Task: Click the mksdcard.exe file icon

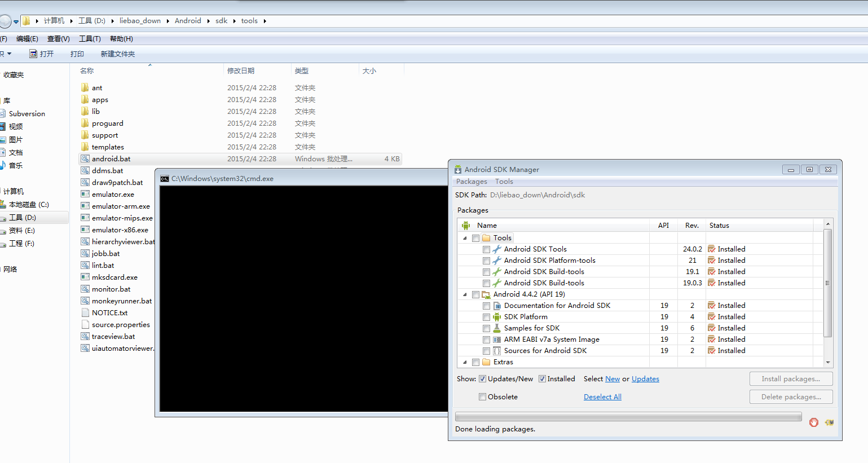Action: [x=85, y=277]
